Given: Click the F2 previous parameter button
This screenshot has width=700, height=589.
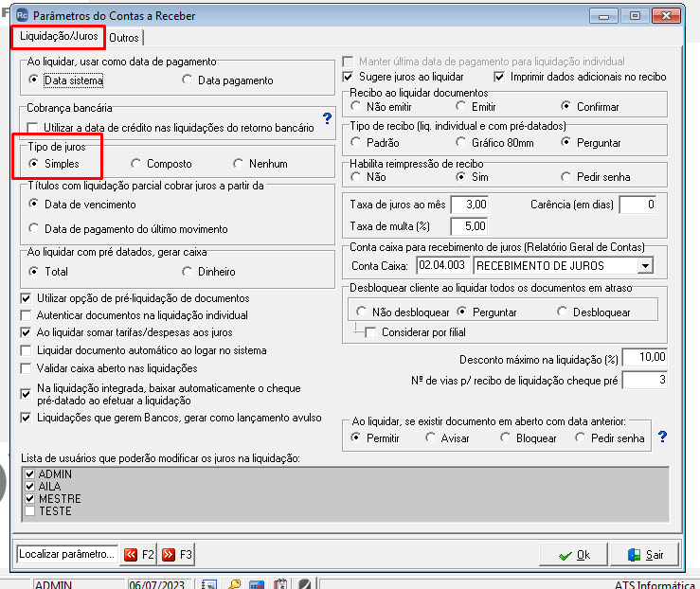Looking at the screenshot, I should pos(138,555).
